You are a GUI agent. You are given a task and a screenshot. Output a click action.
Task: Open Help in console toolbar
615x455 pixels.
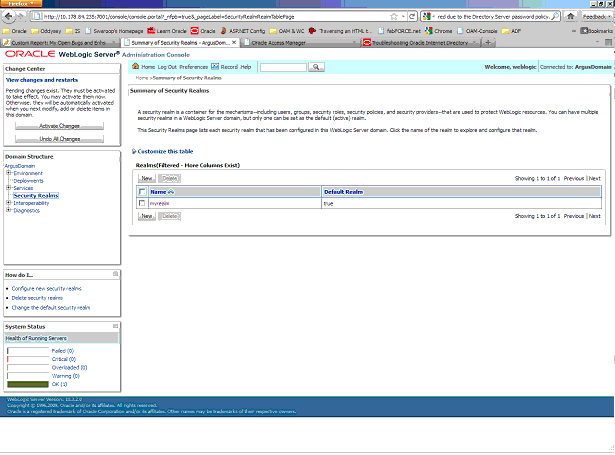pos(246,67)
